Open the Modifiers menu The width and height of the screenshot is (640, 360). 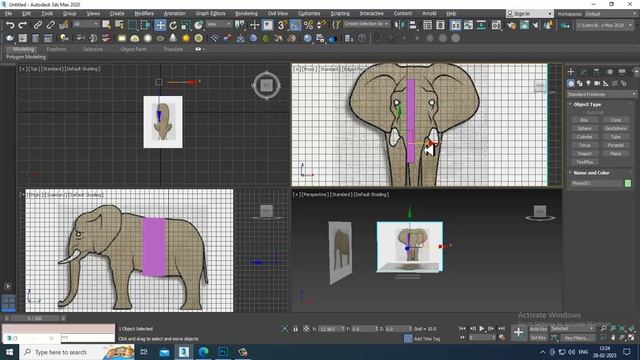[x=144, y=13]
